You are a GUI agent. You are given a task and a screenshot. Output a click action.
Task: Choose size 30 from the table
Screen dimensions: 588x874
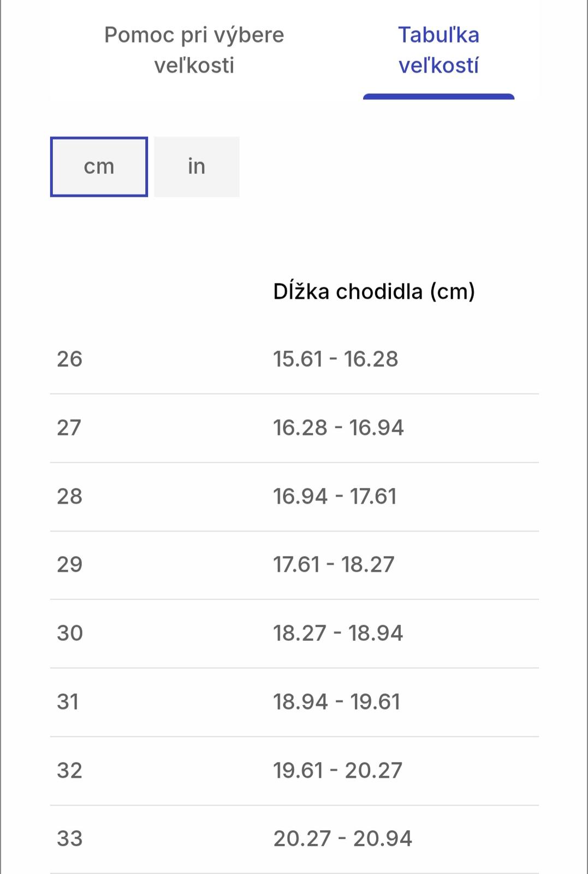click(x=70, y=634)
